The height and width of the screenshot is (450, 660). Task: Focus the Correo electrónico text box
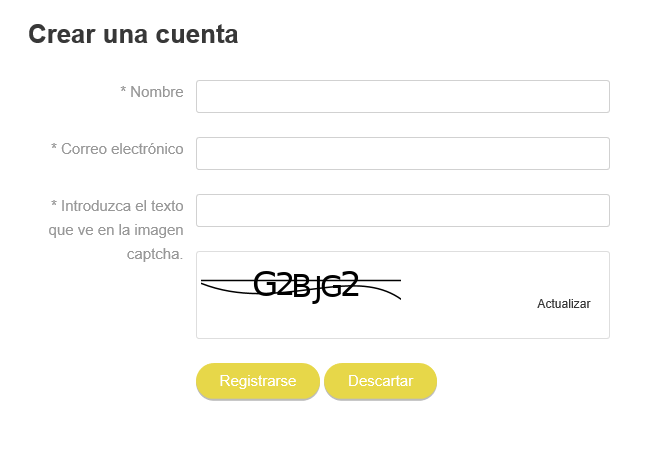click(403, 153)
